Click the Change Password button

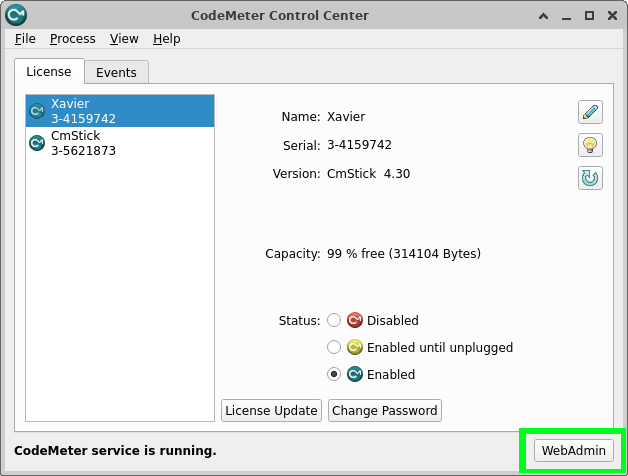click(384, 410)
